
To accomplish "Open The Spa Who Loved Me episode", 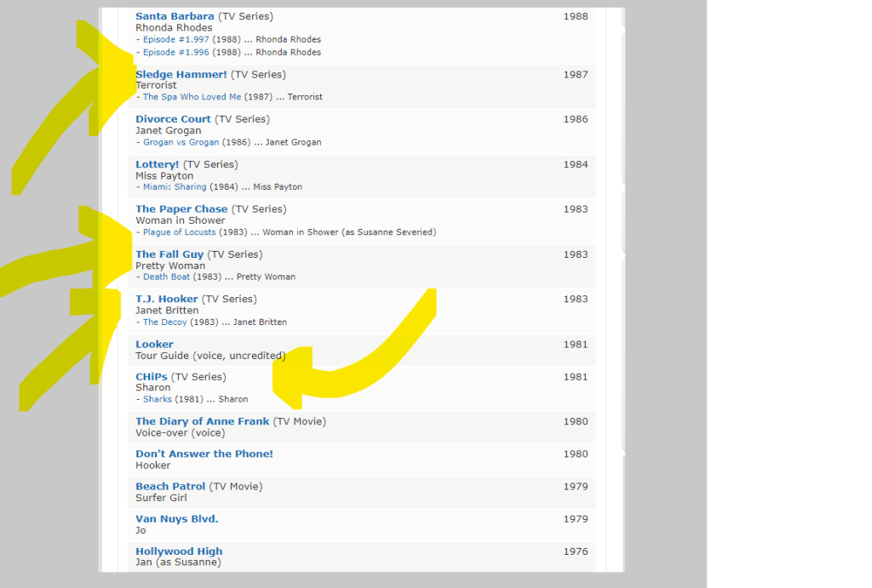I will 192,97.
